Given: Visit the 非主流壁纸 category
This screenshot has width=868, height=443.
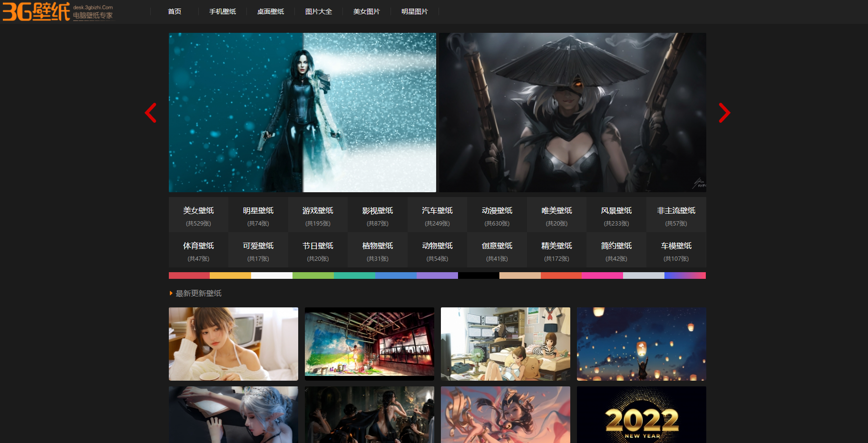Looking at the screenshot, I should pos(676,215).
